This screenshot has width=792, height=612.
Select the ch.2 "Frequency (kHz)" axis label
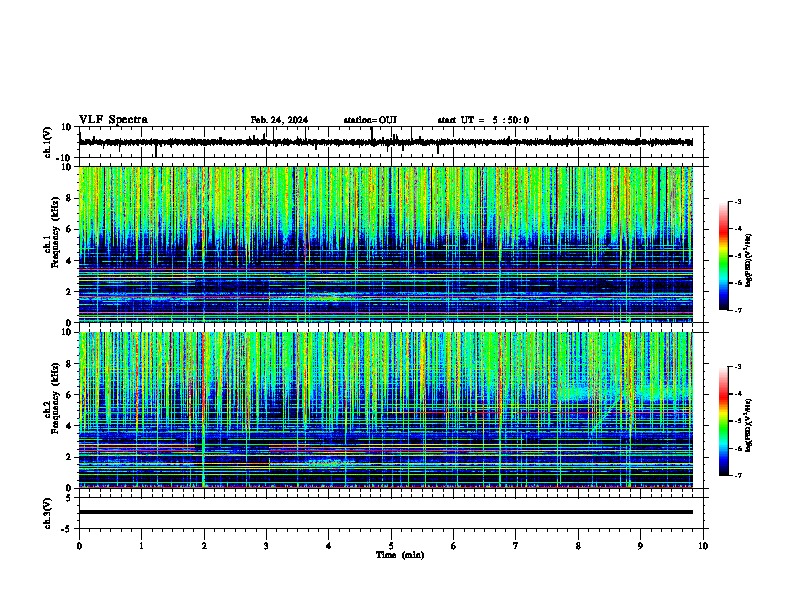pyautogui.click(x=55, y=398)
